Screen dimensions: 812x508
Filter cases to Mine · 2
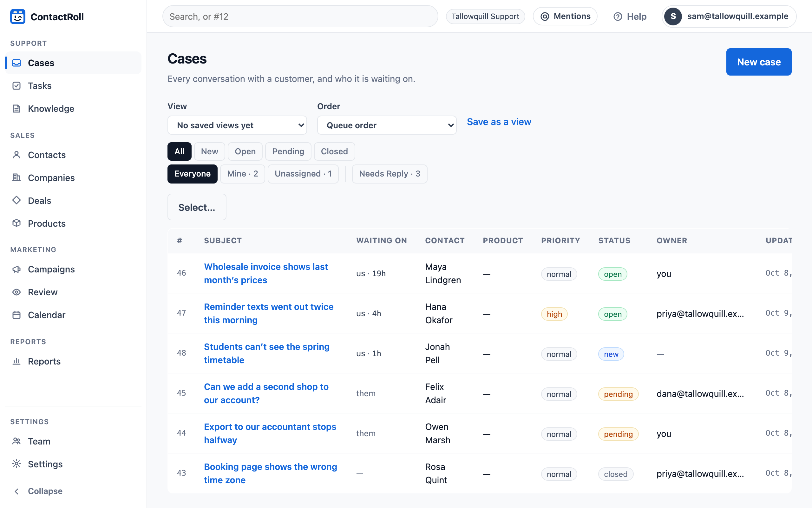click(x=243, y=174)
